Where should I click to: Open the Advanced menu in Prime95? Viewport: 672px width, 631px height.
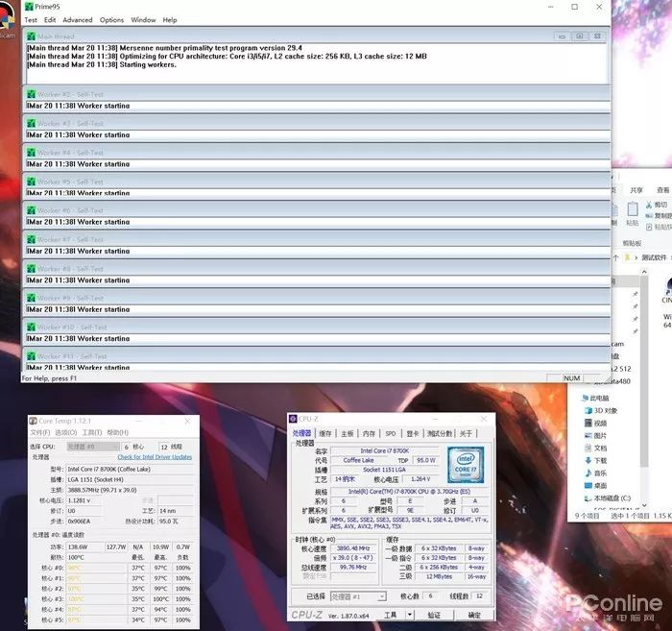78,19
